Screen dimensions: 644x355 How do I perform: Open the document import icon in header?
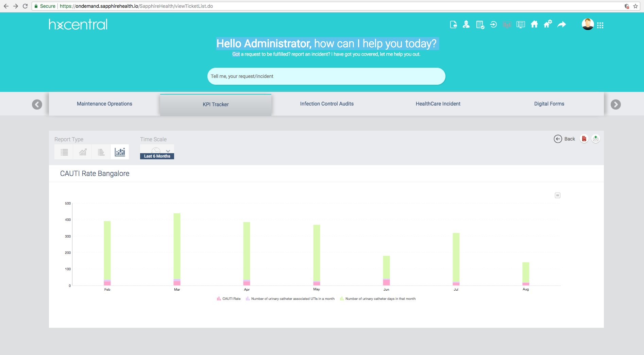pyautogui.click(x=453, y=25)
